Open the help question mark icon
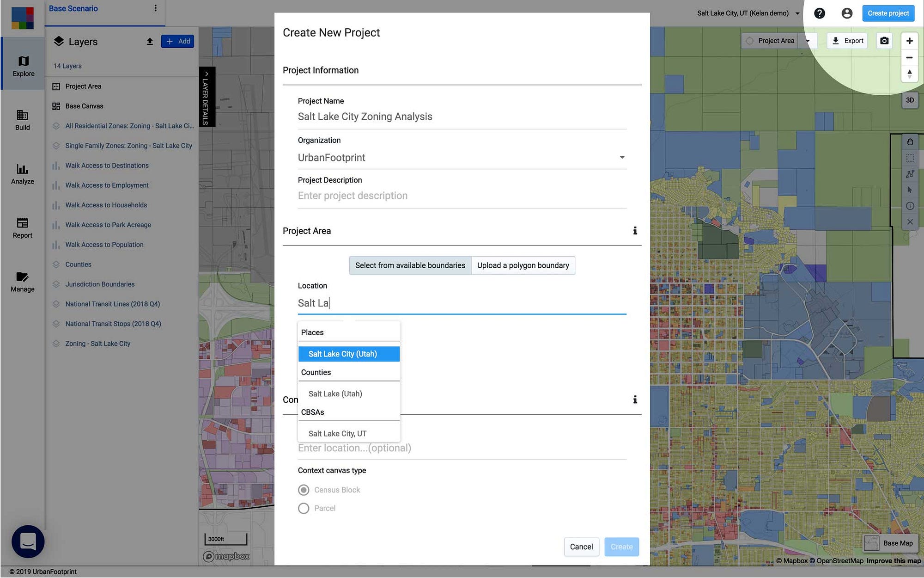This screenshot has width=924, height=578. click(820, 13)
